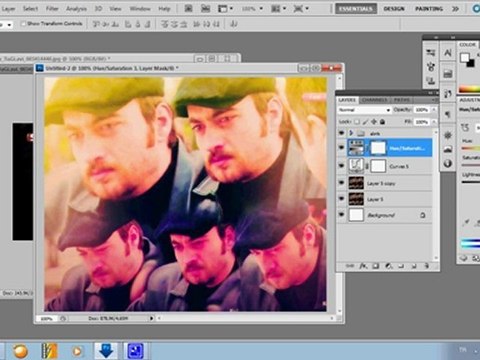
Task: Switch to the Painting workspace
Action: coord(429,9)
